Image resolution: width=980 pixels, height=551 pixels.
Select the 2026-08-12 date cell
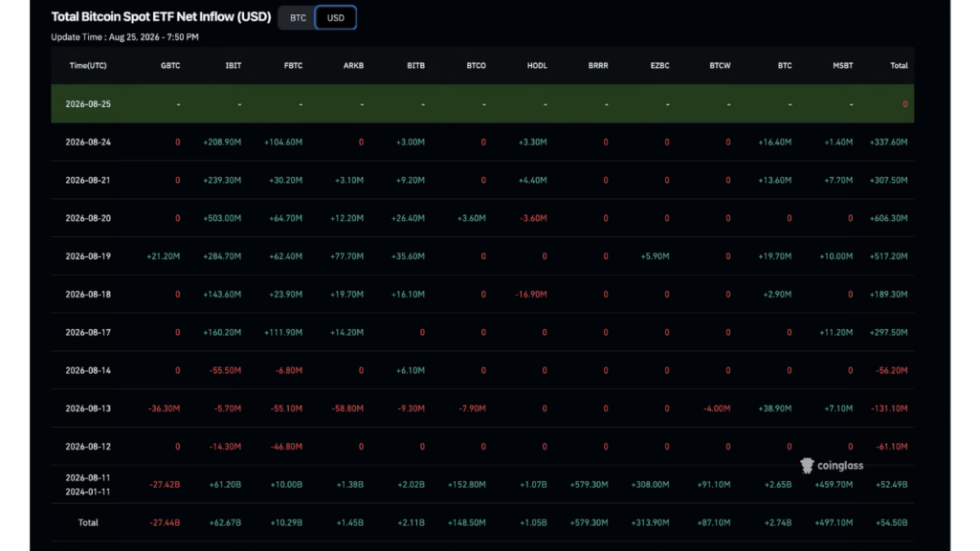(88, 447)
